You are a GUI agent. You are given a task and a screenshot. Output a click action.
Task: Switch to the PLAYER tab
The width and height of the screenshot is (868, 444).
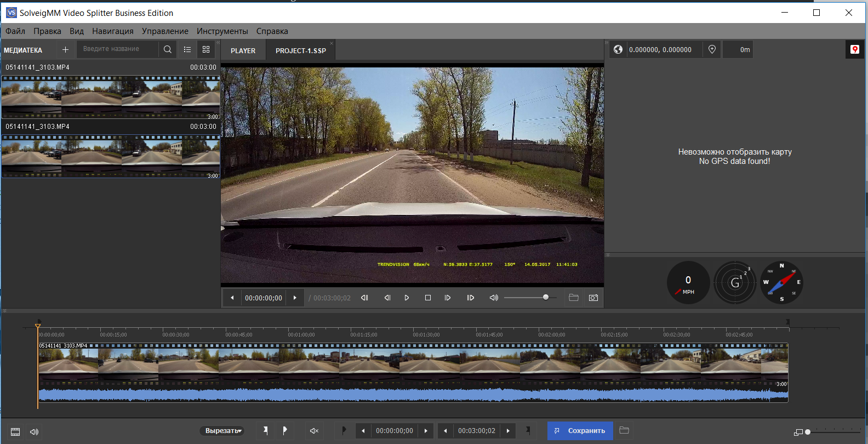[x=243, y=50]
